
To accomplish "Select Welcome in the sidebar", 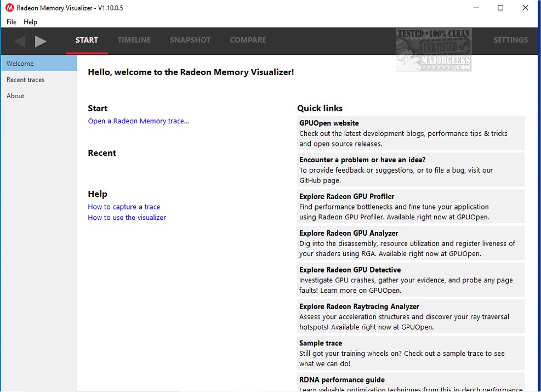I will (20, 63).
